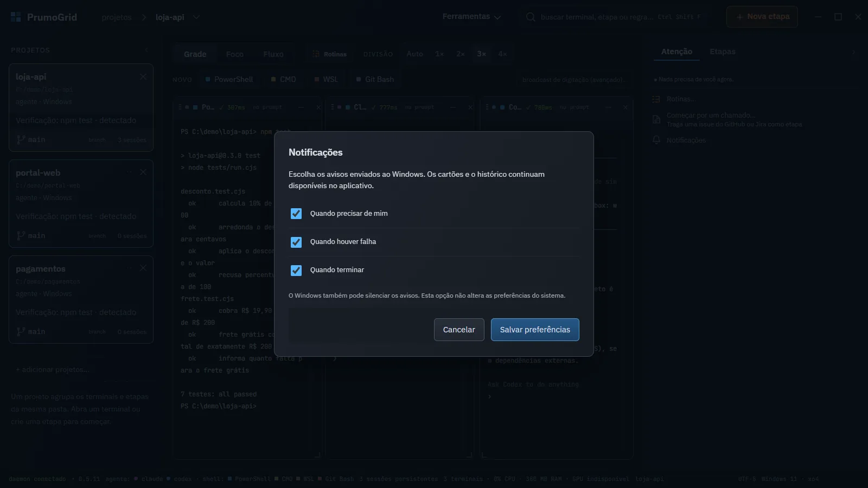This screenshot has width=868, height=488.
Task: Switch to Foco view tab
Action: tap(234, 54)
